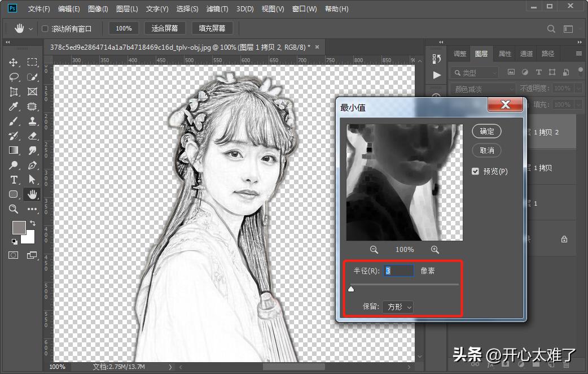Click the 确定 button in the Minimum dialog

pos(486,131)
